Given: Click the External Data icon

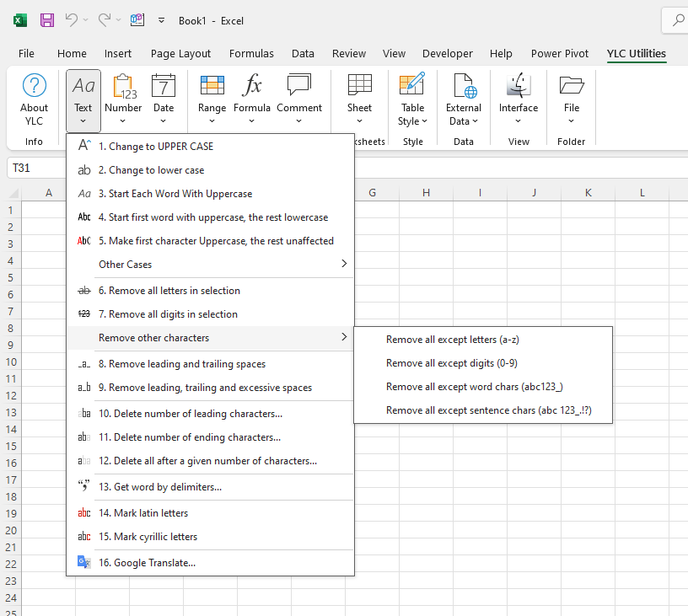Looking at the screenshot, I should click(464, 86).
